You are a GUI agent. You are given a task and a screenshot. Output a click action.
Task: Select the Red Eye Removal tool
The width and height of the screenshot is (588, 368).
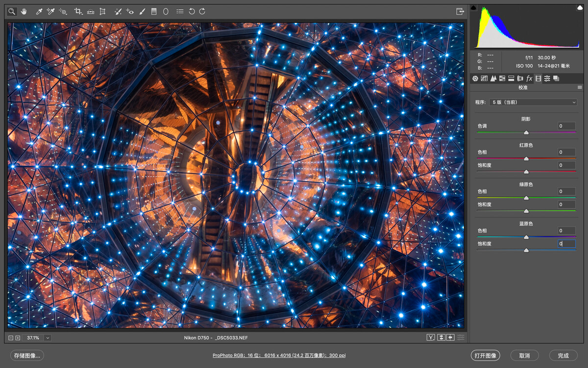point(130,11)
